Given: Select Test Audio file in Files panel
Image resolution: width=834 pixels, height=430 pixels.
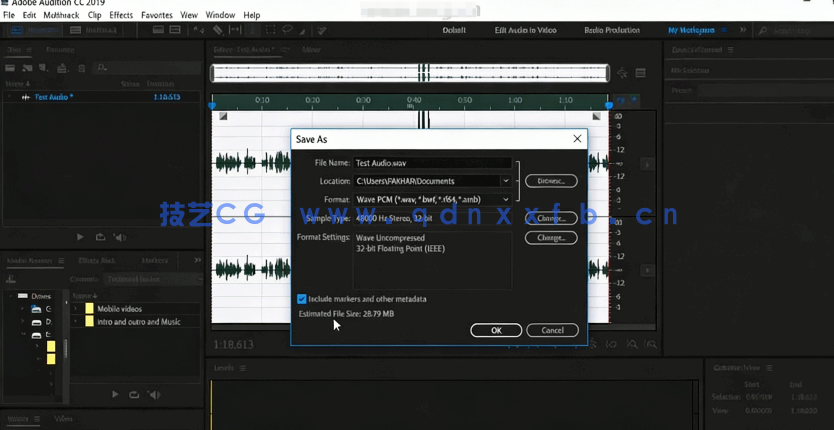Looking at the screenshot, I should pyautogui.click(x=54, y=97).
